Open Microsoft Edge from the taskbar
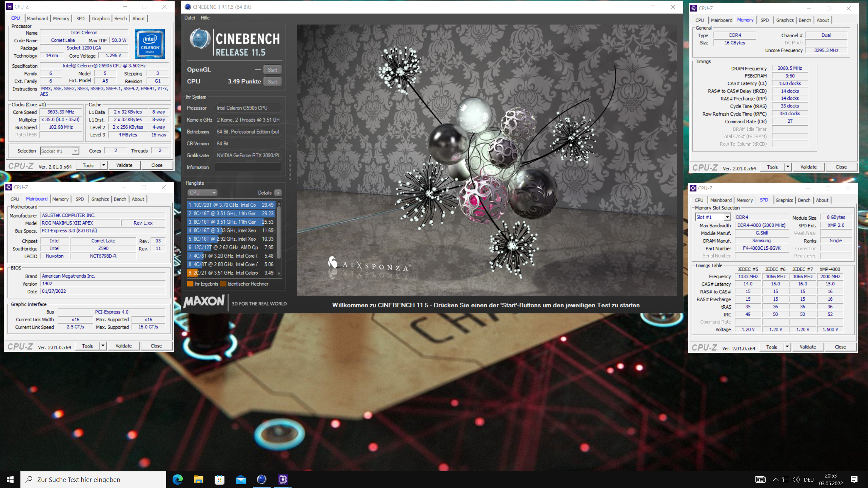868x488 pixels. point(177,479)
